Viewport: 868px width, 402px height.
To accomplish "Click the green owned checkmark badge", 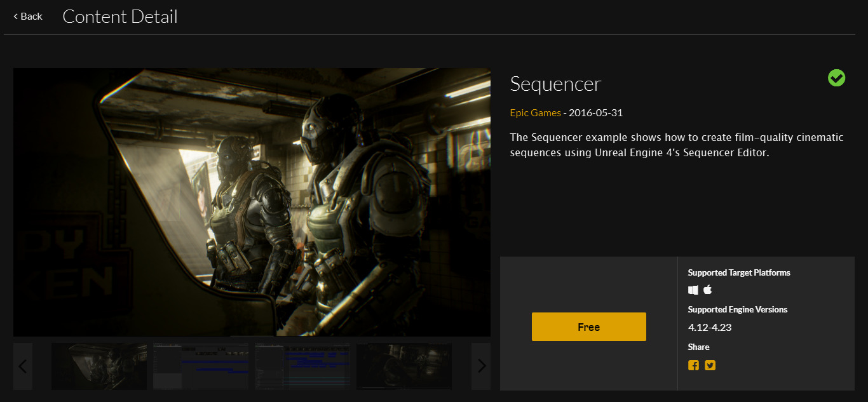I will point(836,77).
